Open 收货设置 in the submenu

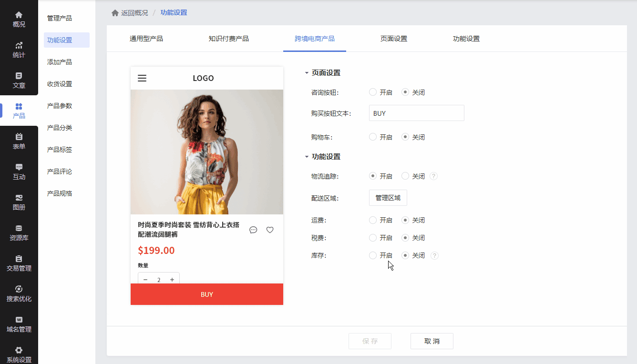point(60,84)
